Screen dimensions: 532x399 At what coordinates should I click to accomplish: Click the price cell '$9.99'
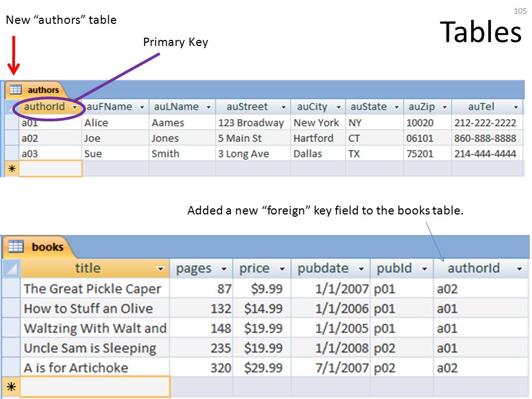coord(262,289)
